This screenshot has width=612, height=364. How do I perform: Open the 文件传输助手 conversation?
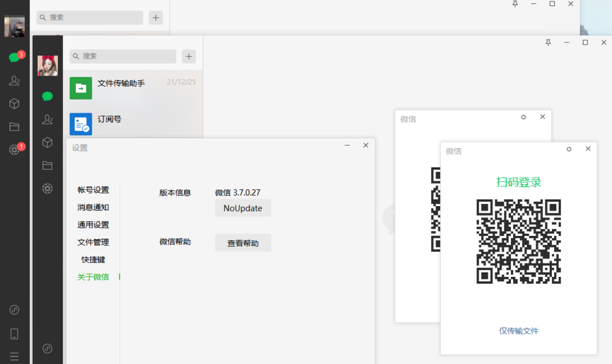coord(121,84)
